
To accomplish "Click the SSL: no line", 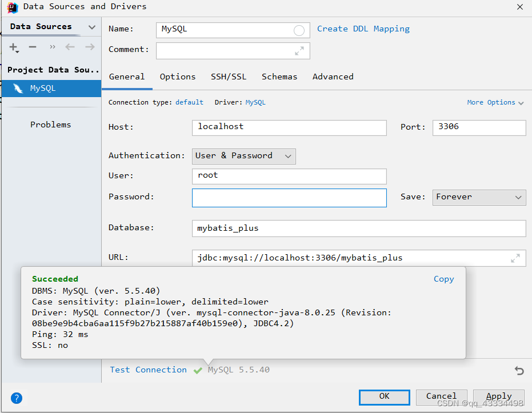I will pos(50,346).
